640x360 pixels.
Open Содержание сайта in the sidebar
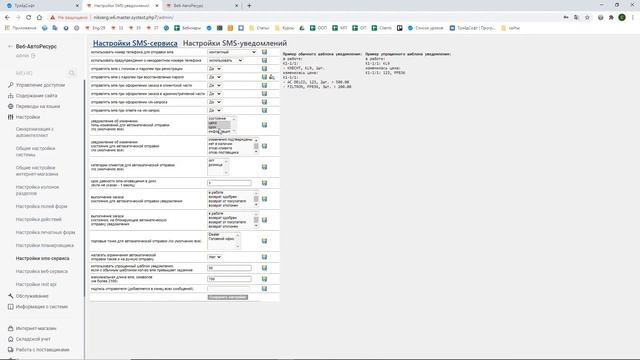(x=36, y=96)
